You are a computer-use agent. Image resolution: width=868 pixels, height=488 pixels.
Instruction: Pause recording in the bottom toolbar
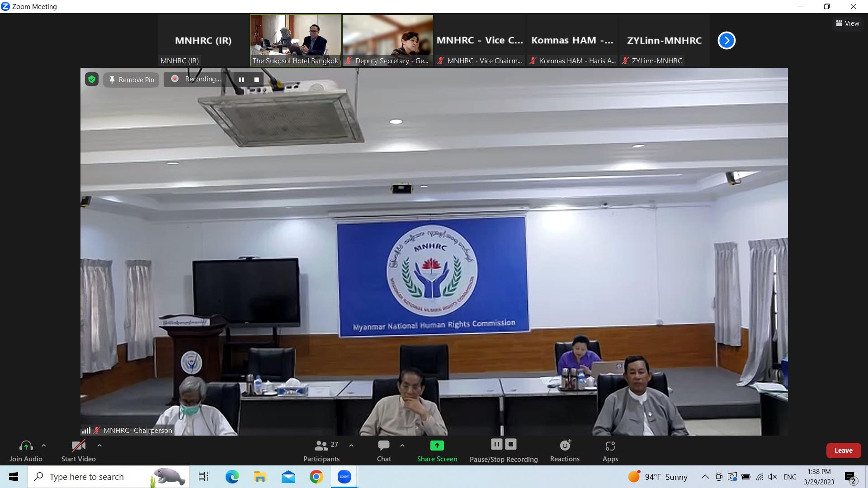[x=496, y=444]
